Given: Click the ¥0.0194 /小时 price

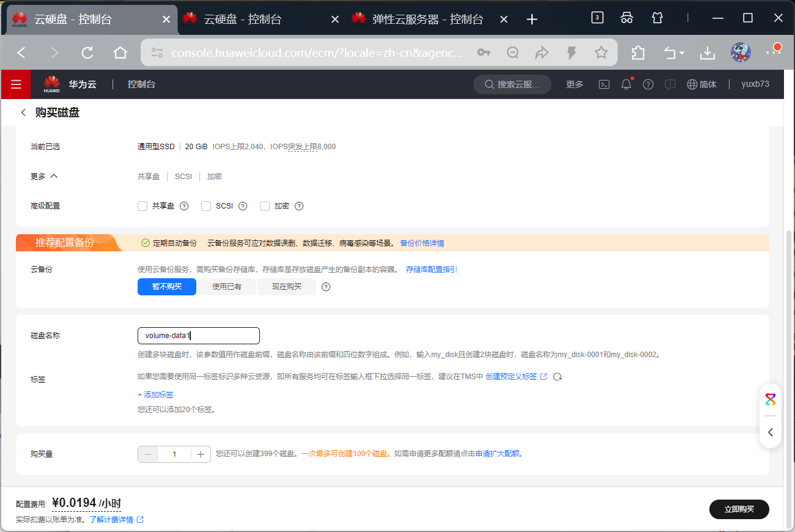Looking at the screenshot, I should [x=86, y=503].
